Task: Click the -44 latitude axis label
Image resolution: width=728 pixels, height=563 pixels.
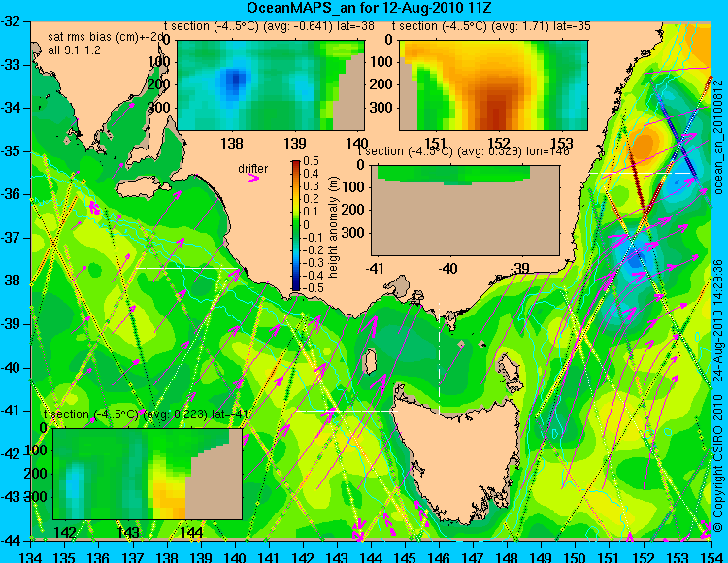Action: point(11,541)
